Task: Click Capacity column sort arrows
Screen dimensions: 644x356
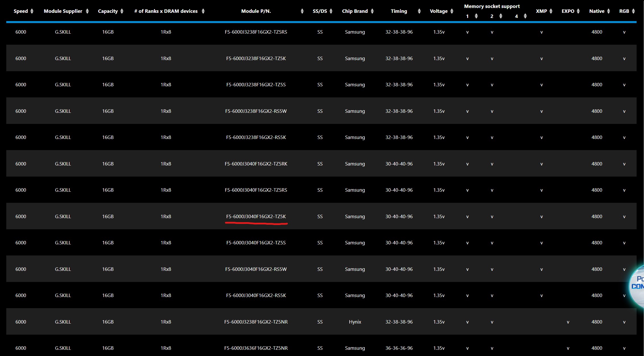Action: click(x=122, y=11)
